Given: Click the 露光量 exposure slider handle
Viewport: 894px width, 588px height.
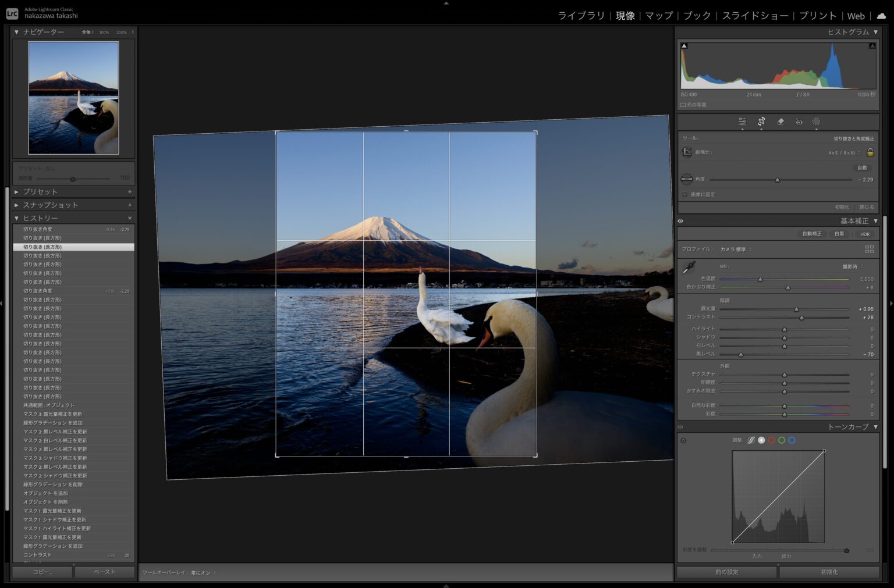Looking at the screenshot, I should pos(796,309).
